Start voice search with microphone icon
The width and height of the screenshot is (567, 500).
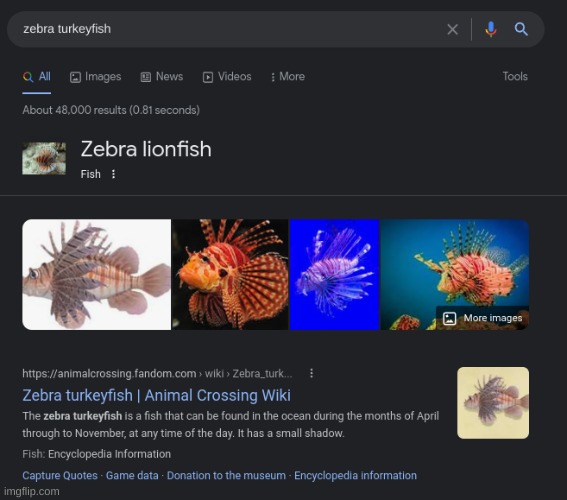490,29
